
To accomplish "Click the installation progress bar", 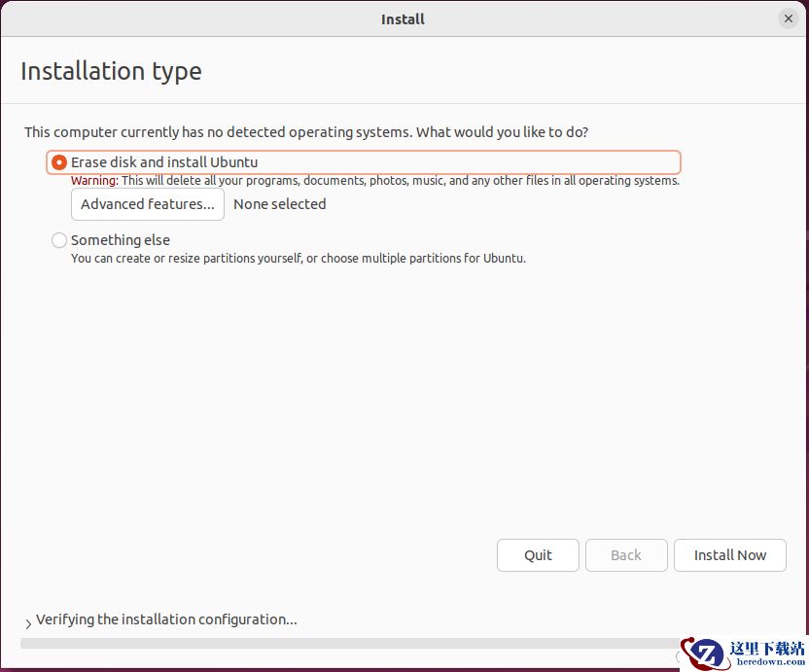I will (x=351, y=643).
